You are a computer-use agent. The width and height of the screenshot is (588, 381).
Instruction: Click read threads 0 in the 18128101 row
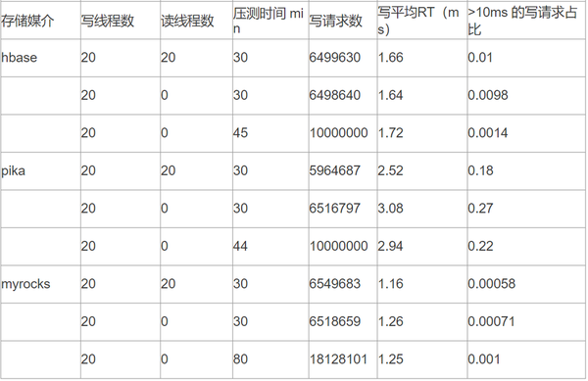(165, 359)
